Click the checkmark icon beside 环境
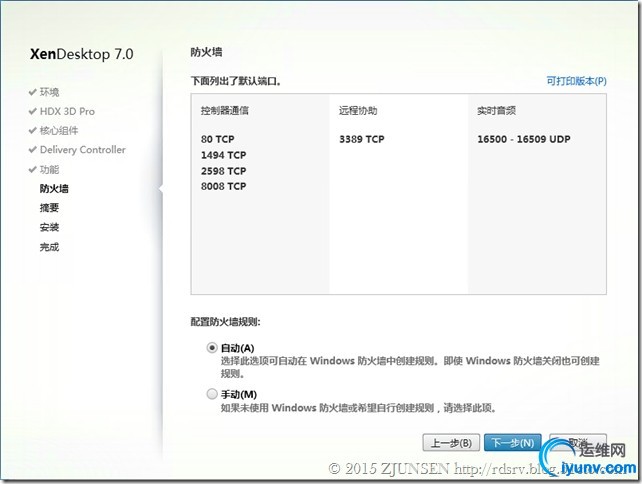Screen dimensions: 642x484 pos(33,92)
